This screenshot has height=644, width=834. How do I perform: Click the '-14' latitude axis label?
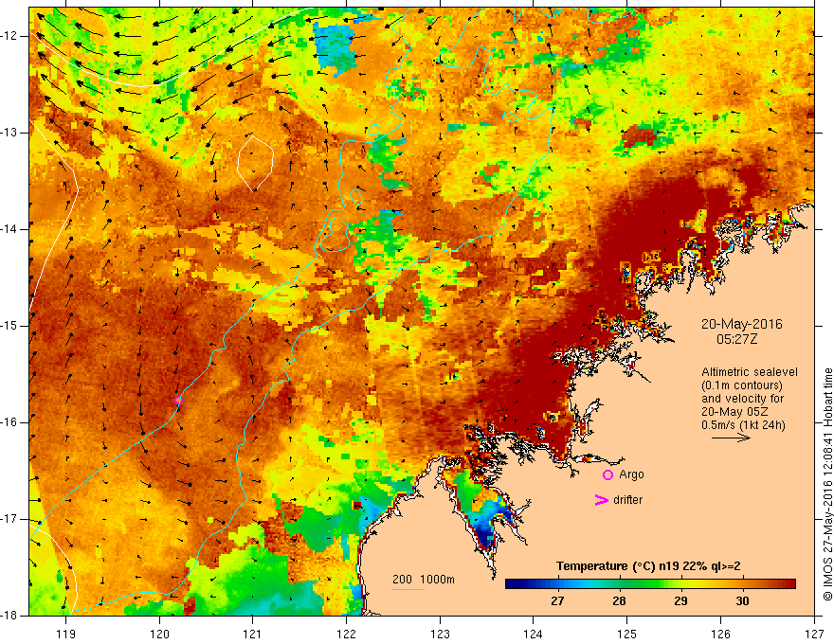(x=9, y=229)
